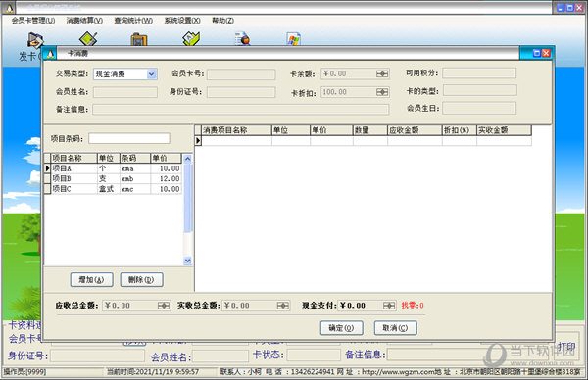Click the 可用积分 field

coord(479,73)
